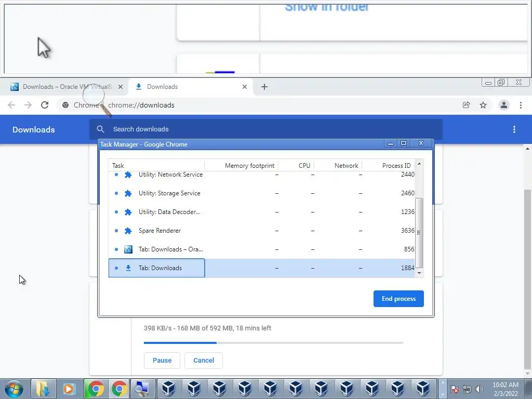This screenshot has width=532, height=399.
Task: Click process ID 1884 cell
Action: click(x=407, y=268)
